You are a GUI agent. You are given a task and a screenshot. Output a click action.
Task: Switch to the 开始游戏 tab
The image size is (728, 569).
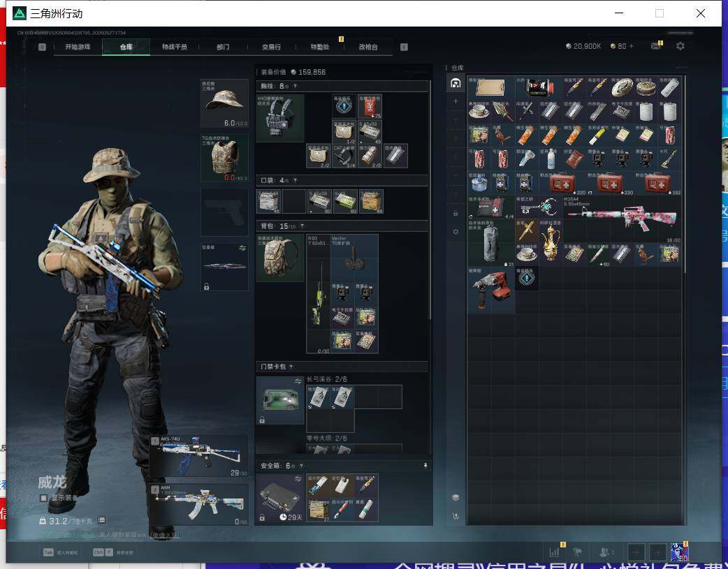click(78, 47)
